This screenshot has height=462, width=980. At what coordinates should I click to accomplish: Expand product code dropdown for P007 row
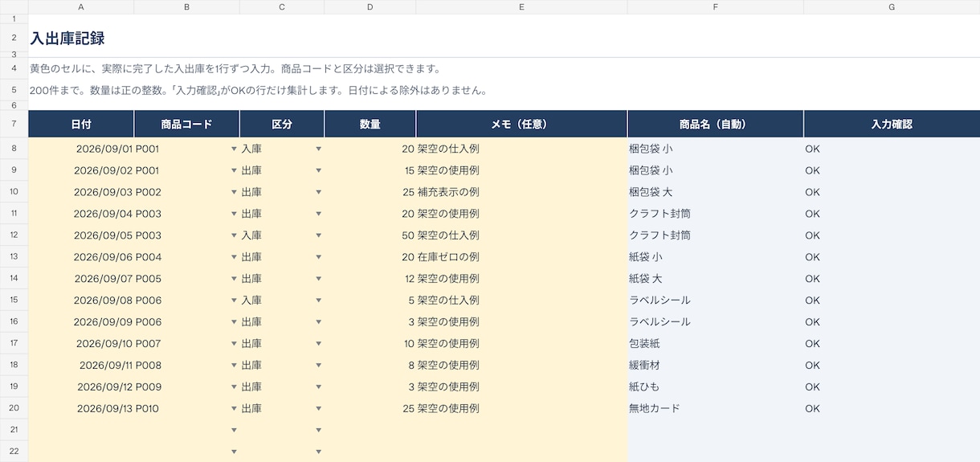tap(234, 344)
